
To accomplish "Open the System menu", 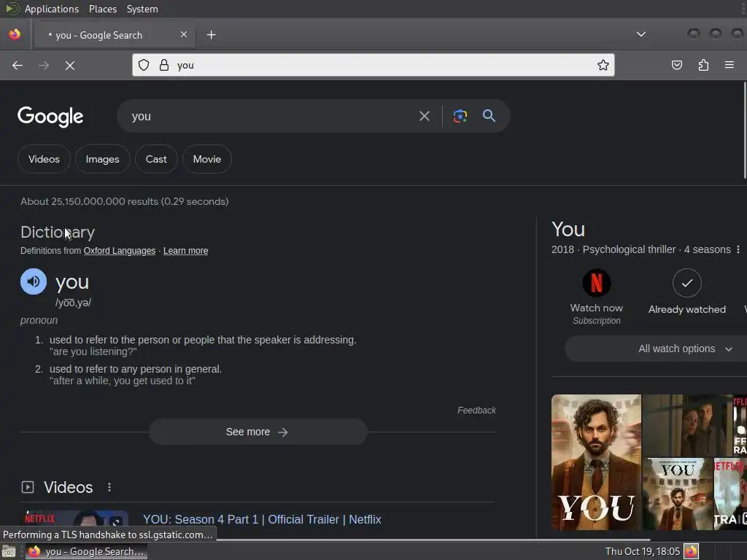I will click(142, 9).
